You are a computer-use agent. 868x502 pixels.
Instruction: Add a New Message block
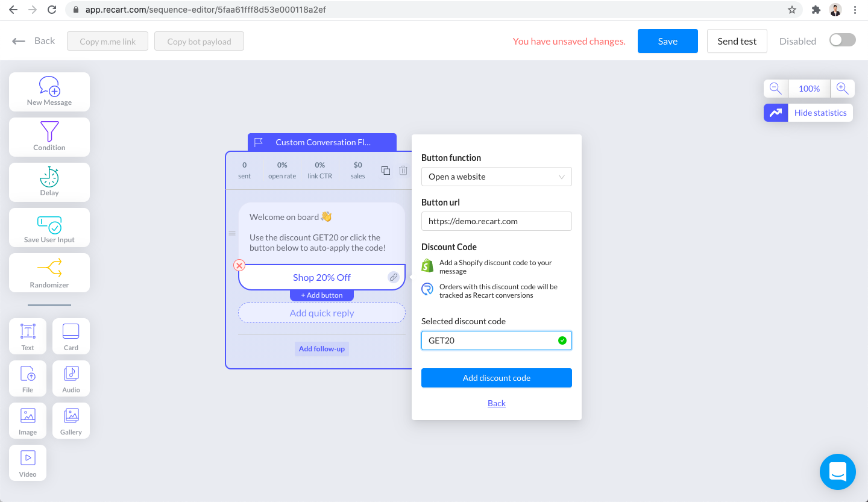click(x=49, y=92)
